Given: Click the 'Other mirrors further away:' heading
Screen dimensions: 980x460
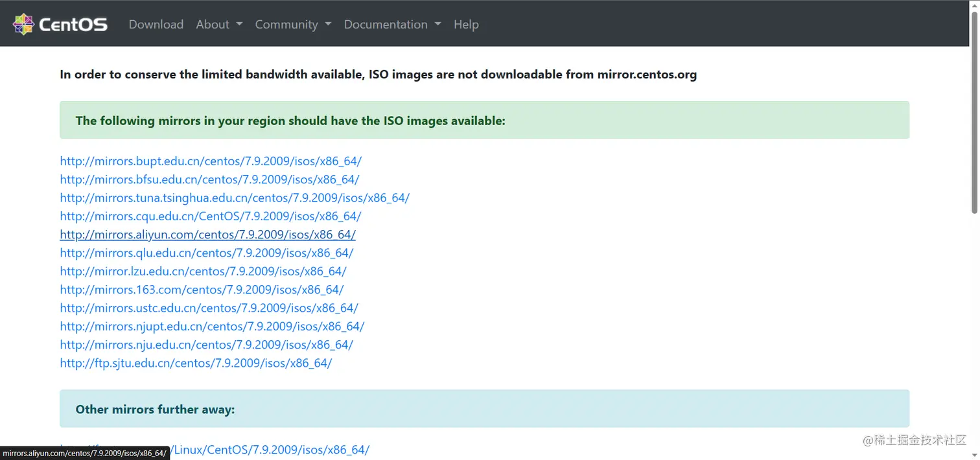Looking at the screenshot, I should 155,409.
